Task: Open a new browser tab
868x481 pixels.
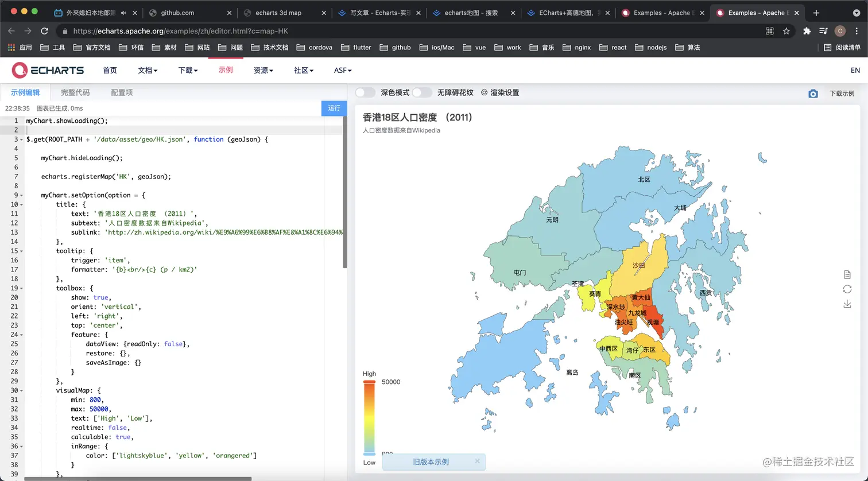Action: (x=816, y=13)
